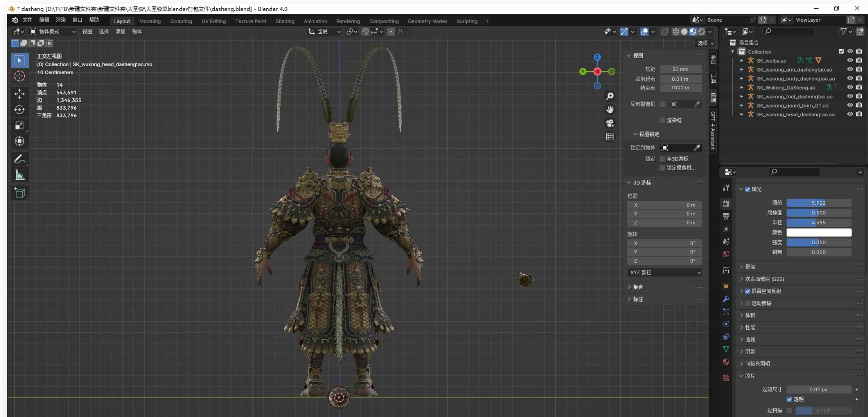The height and width of the screenshot is (417, 868).
Task: Hide SK_weiba.ao with its eye icon
Action: [850, 60]
